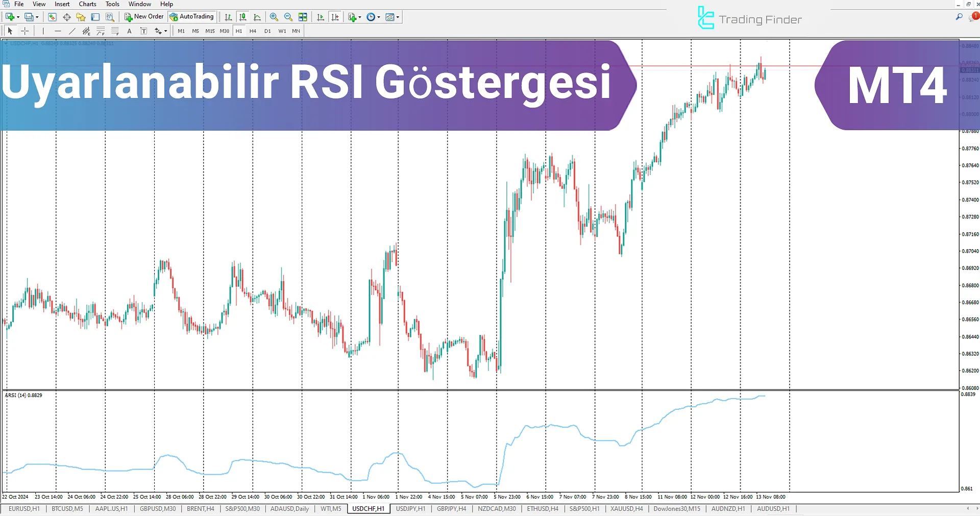Open the chart Periods dropdown
The height and width of the screenshot is (516, 980).
[x=378, y=17]
